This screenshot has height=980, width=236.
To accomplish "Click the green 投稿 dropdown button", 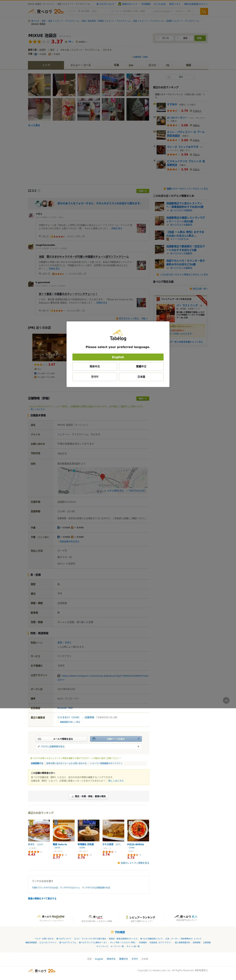I will [x=200, y=38].
